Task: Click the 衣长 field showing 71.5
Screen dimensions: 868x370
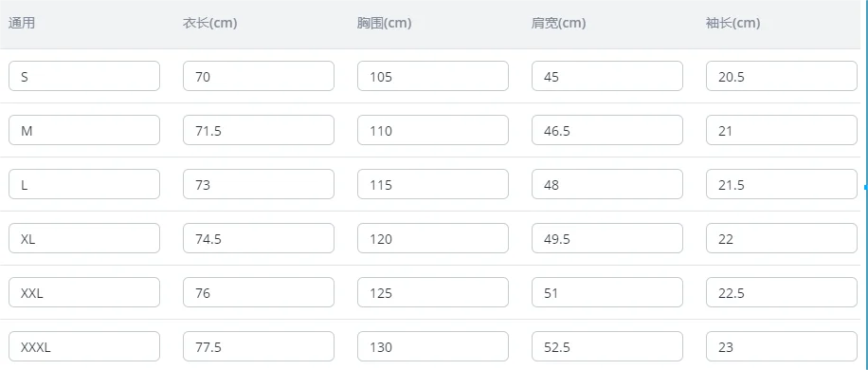Action: pyautogui.click(x=259, y=130)
